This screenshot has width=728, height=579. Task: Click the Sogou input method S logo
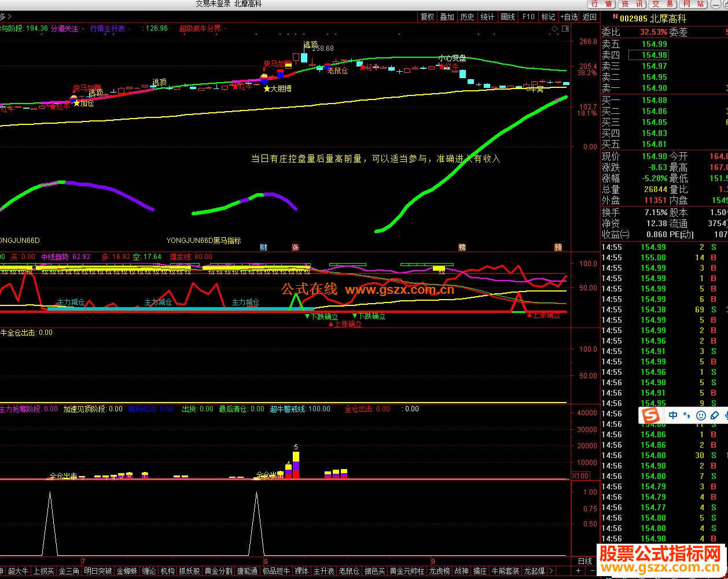tap(652, 415)
